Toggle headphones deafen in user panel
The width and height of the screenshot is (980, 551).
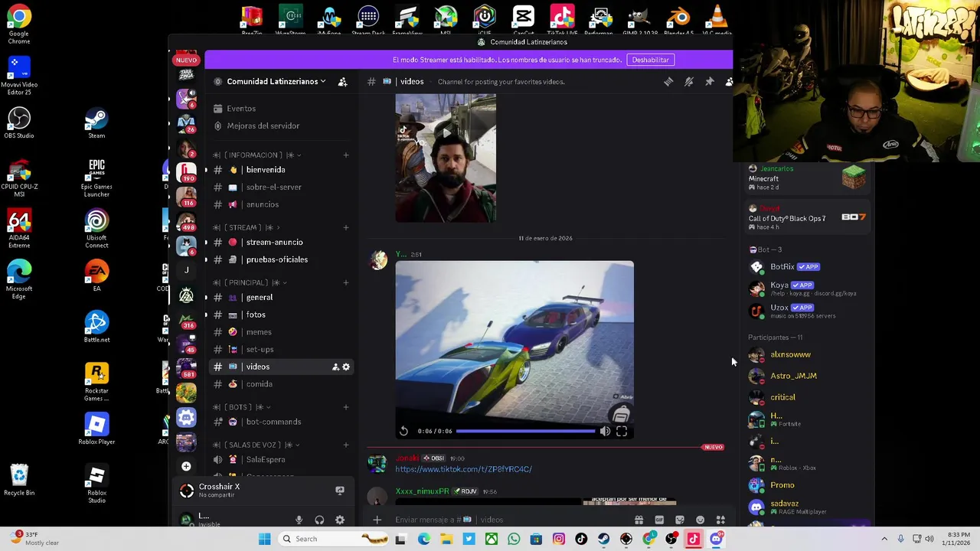tap(319, 520)
